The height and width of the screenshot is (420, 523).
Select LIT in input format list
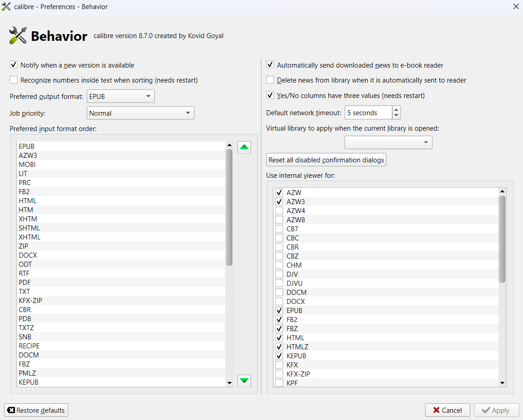pyautogui.click(x=121, y=173)
